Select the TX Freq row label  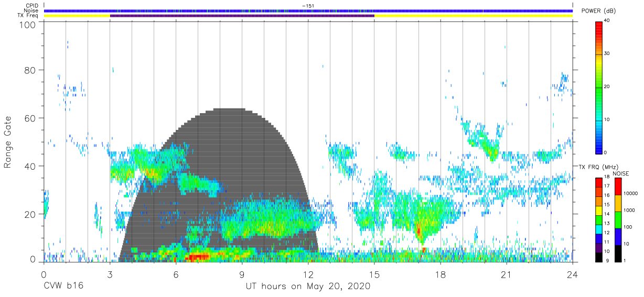click(28, 16)
